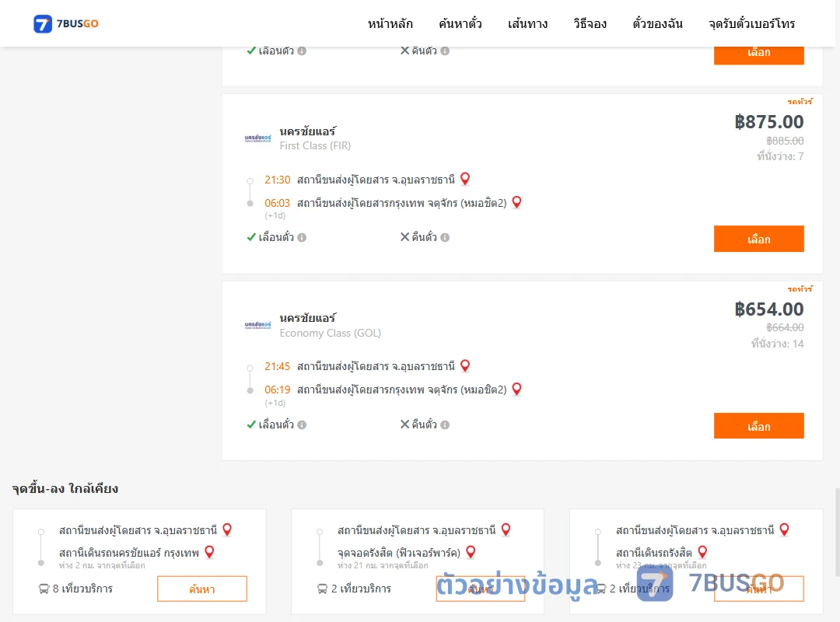
Task: Open เลื่อนตั๋ว info icon in First Class card
Action: [302, 237]
